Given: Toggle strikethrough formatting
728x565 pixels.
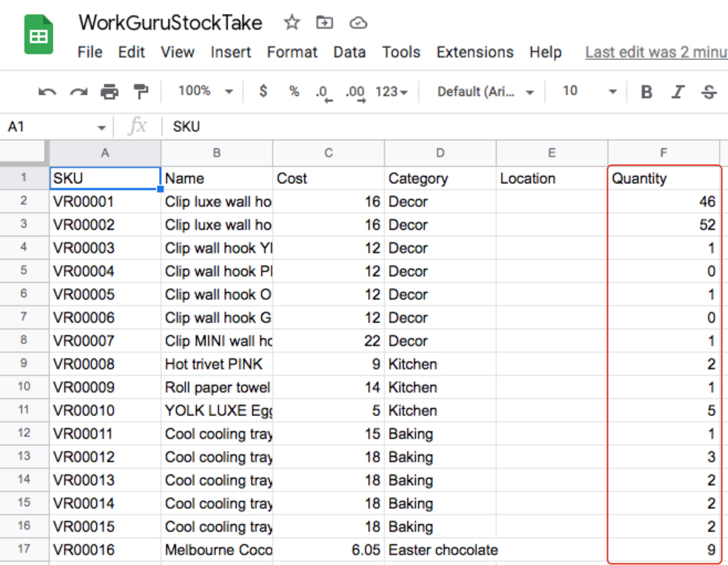Looking at the screenshot, I should 709,92.
